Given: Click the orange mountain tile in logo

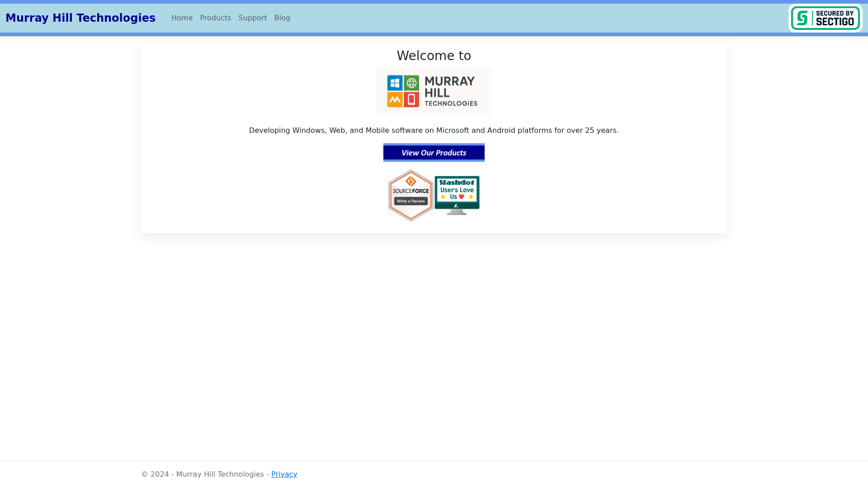Looking at the screenshot, I should click(x=395, y=99).
